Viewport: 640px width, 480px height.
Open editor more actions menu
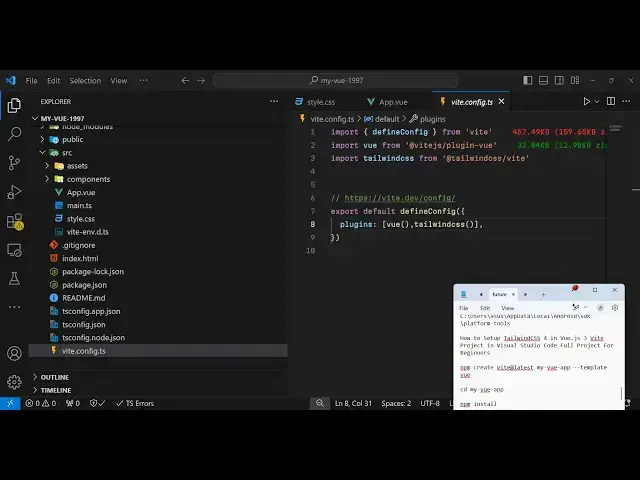coord(626,101)
